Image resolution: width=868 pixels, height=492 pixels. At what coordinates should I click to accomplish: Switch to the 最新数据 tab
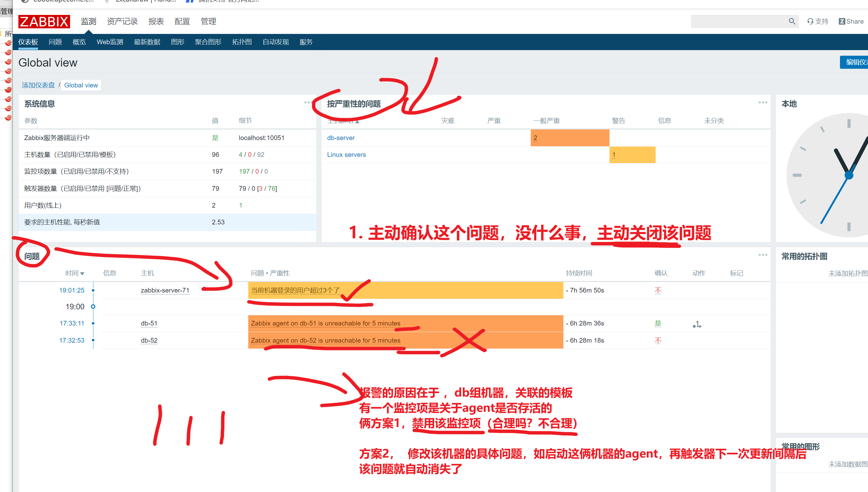click(x=147, y=42)
